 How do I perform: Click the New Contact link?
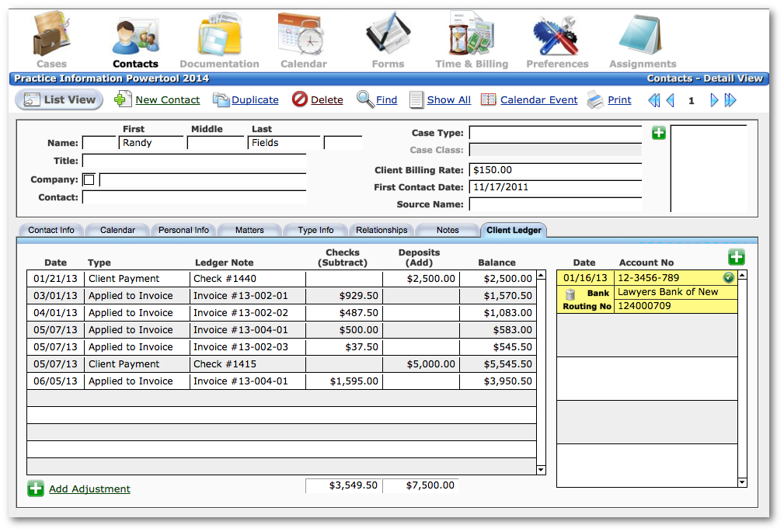(168, 100)
